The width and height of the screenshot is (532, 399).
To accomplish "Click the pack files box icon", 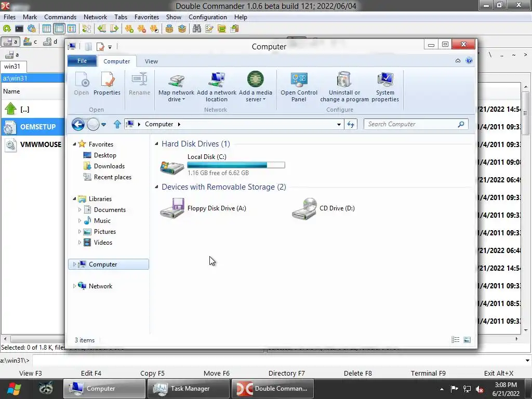I will [169, 29].
